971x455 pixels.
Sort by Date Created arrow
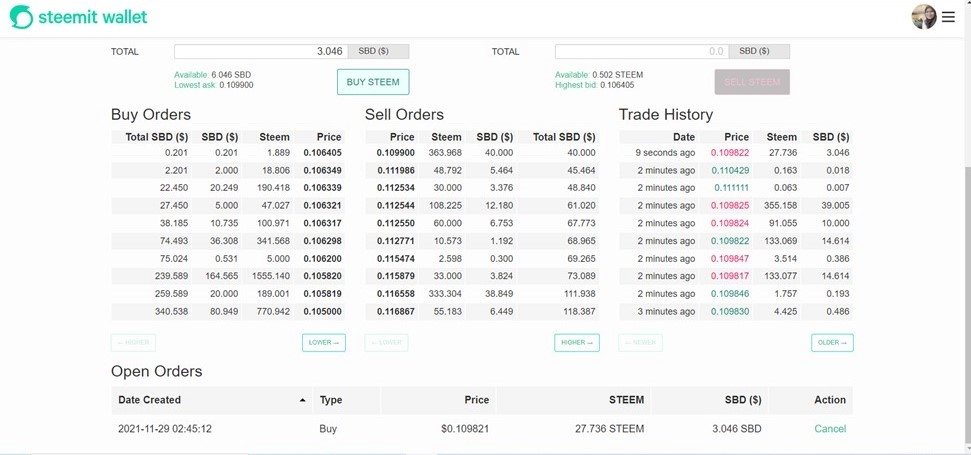(x=302, y=400)
